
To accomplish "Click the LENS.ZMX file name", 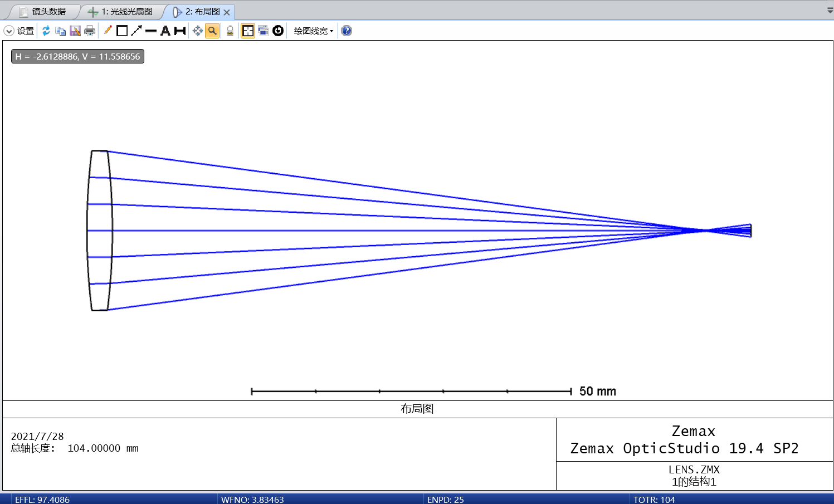I will pyautogui.click(x=694, y=469).
